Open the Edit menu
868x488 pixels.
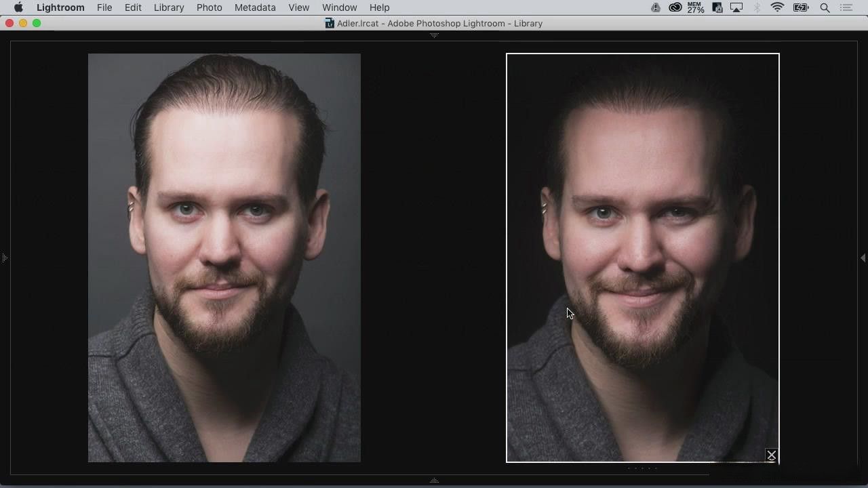[133, 7]
